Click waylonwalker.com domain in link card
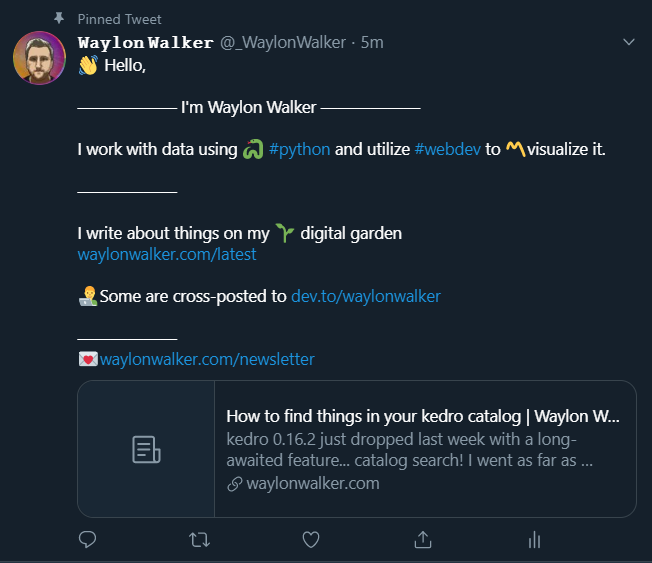This screenshot has width=652, height=563. coord(312,484)
